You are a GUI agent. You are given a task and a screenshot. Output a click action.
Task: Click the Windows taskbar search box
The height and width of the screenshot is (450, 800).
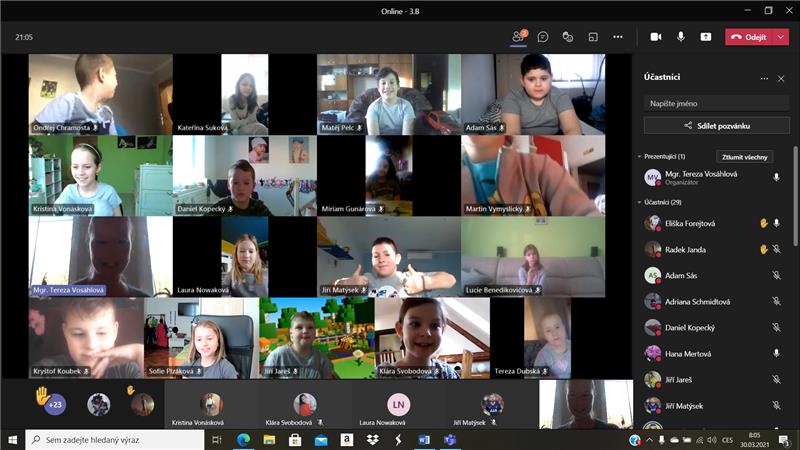tap(114, 440)
